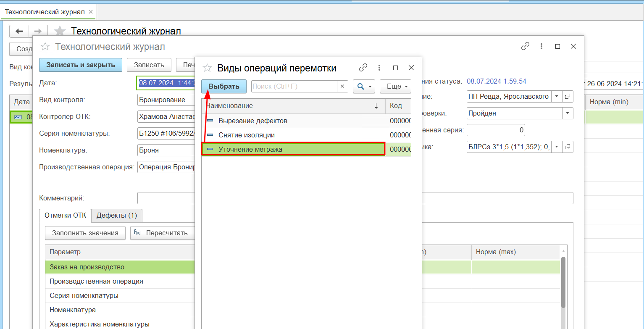Open the Еще dropdown menu
The width and height of the screenshot is (644, 329).
(395, 87)
